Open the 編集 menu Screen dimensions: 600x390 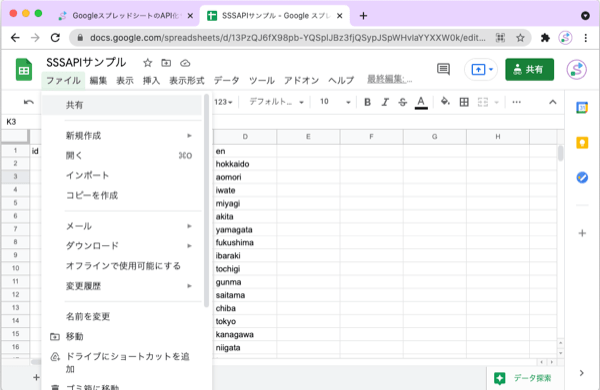pos(98,80)
